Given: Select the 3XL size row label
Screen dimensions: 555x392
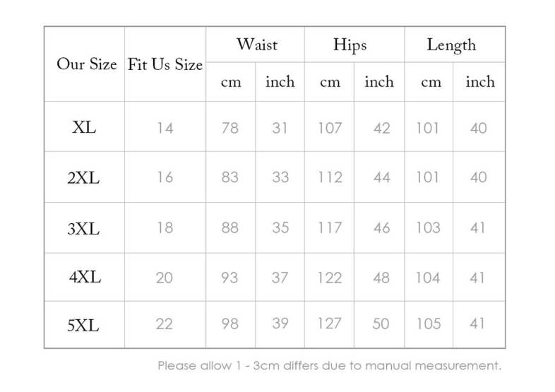Looking at the screenshot, I should point(84,228).
